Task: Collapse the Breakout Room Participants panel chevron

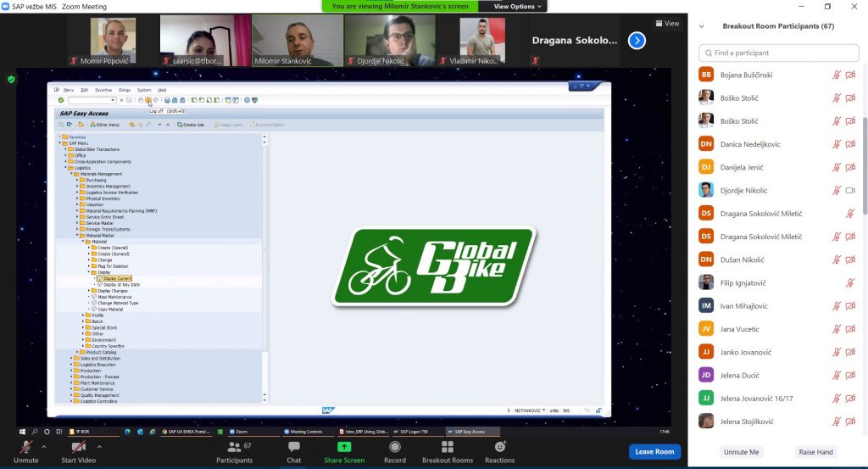Action: [x=701, y=26]
